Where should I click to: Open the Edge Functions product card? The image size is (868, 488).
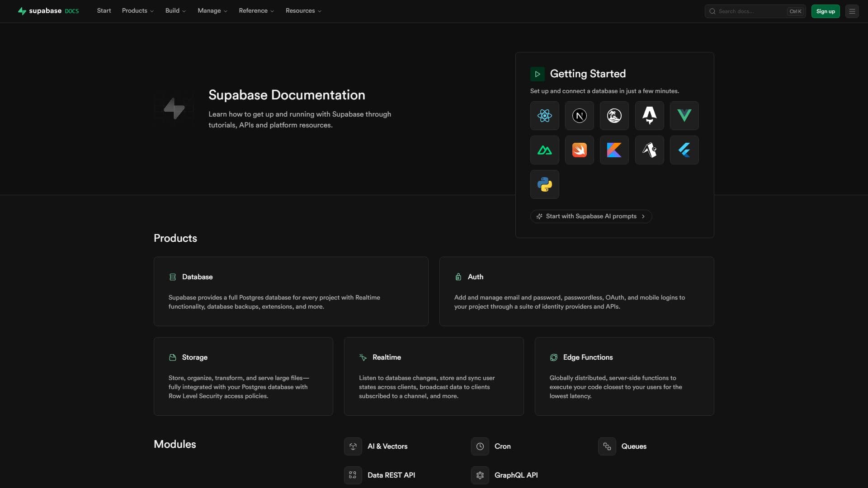624,376
